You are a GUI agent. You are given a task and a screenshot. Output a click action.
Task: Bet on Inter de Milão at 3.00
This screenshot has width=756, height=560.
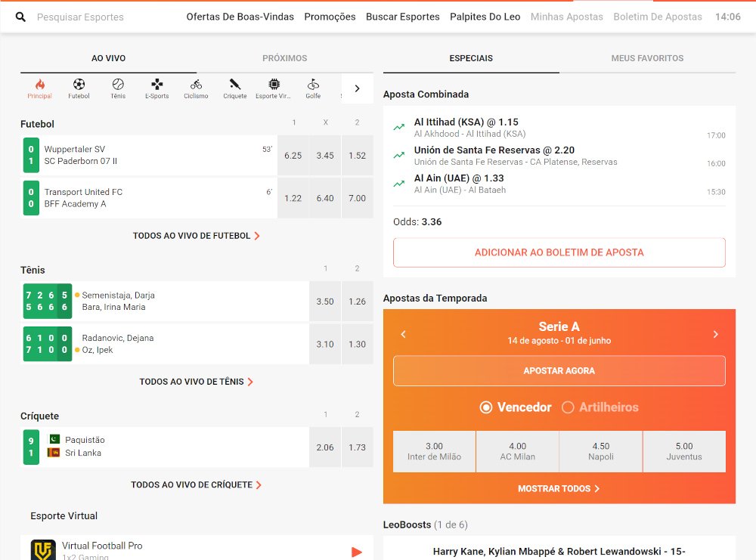[x=434, y=451]
